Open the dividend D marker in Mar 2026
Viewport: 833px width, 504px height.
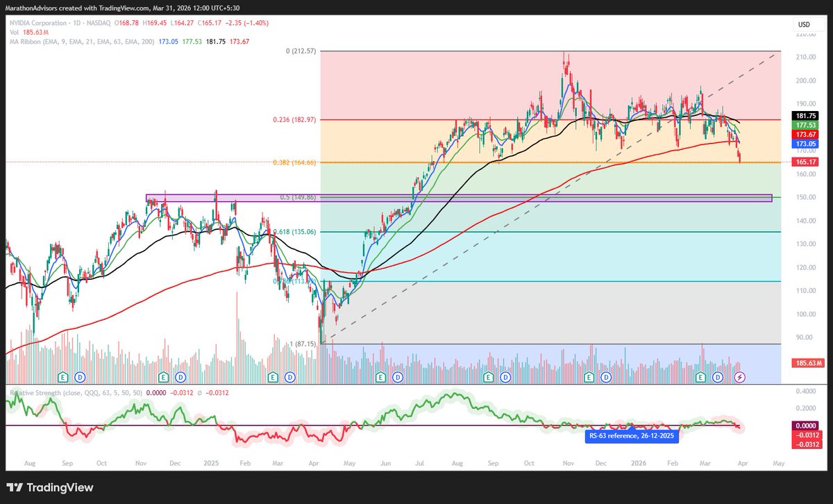coord(718,377)
